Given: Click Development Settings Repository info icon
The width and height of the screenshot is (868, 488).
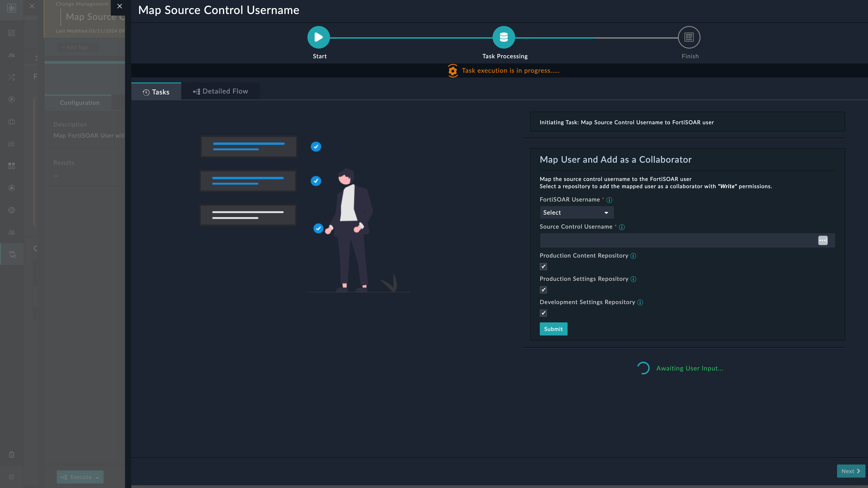Looking at the screenshot, I should [x=640, y=303].
